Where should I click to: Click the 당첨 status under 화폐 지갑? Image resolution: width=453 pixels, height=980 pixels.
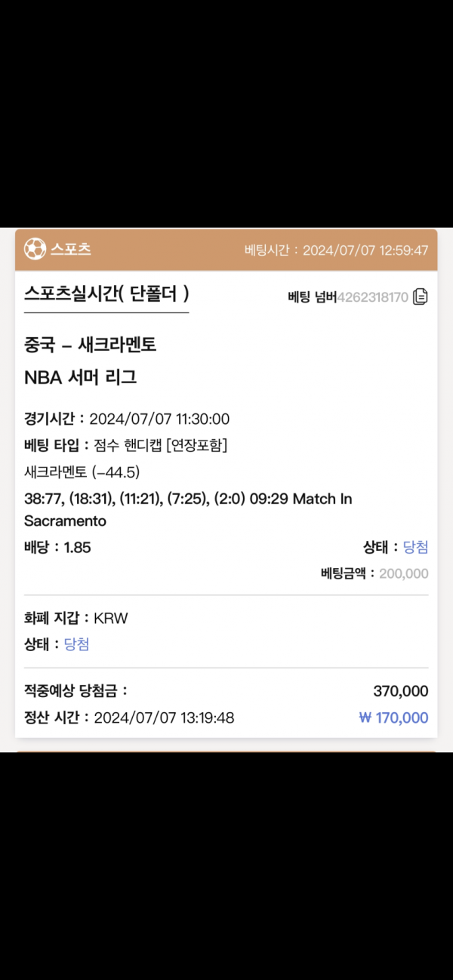tap(77, 644)
